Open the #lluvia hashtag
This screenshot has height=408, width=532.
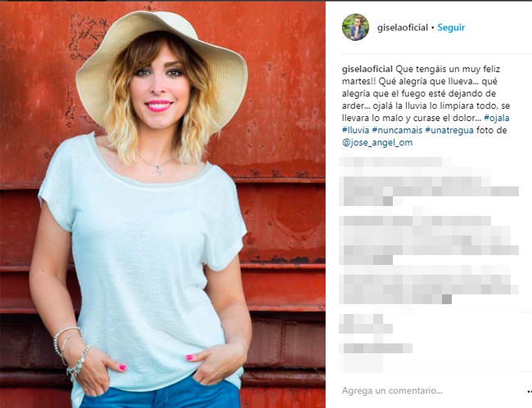click(355, 130)
